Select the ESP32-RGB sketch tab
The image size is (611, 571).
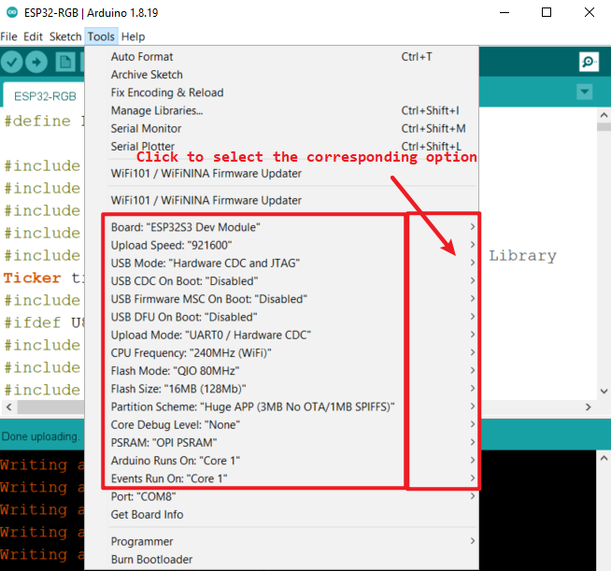(x=45, y=96)
